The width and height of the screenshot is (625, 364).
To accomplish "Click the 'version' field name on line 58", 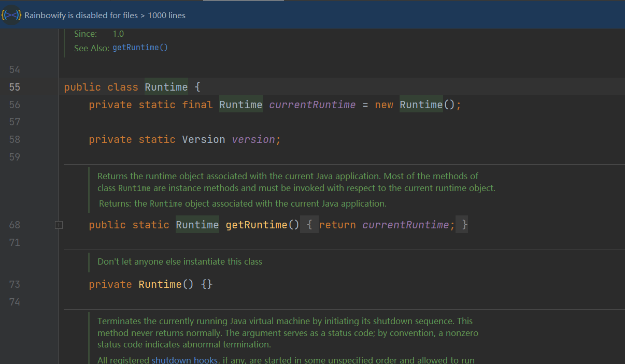I will click(253, 139).
